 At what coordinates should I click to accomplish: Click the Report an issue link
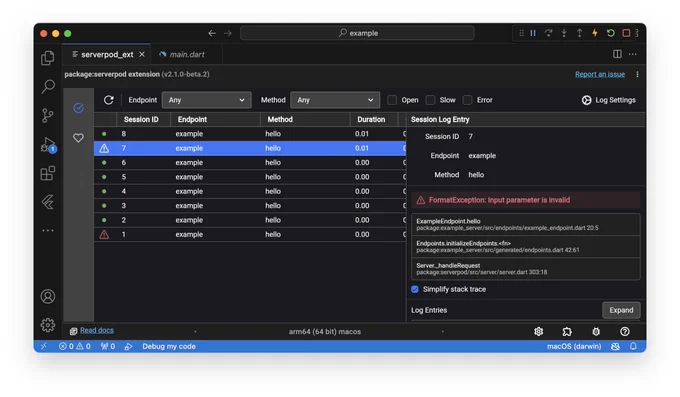600,74
